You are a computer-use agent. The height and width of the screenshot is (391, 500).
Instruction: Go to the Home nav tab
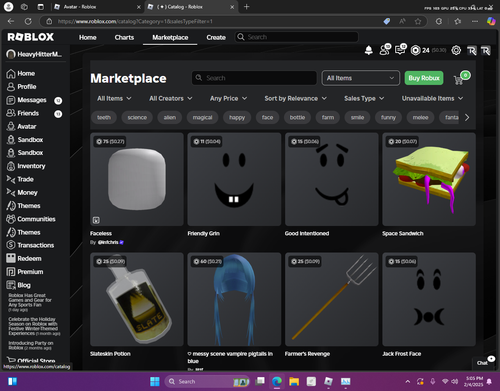tap(88, 37)
